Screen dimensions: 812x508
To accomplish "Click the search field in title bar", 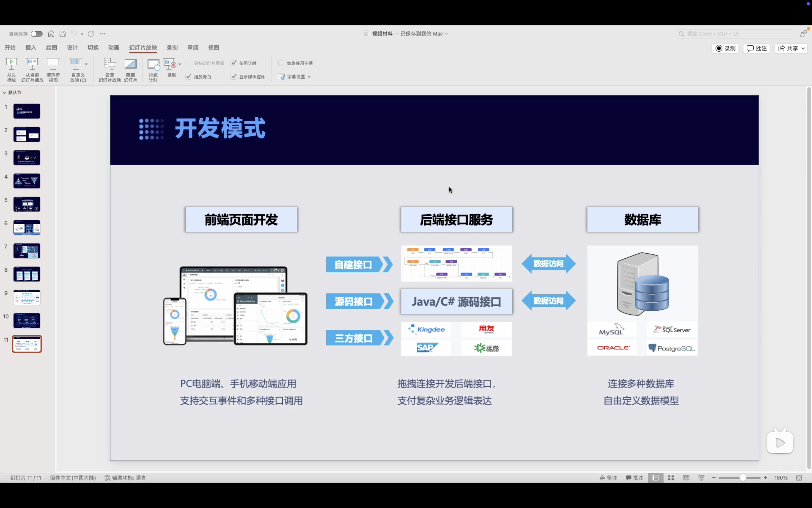I will [x=735, y=34].
